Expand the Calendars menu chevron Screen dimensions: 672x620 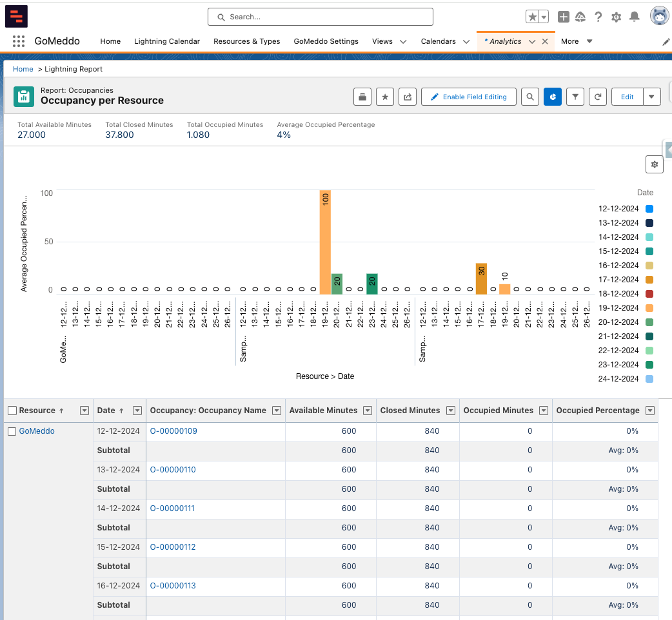pos(466,41)
